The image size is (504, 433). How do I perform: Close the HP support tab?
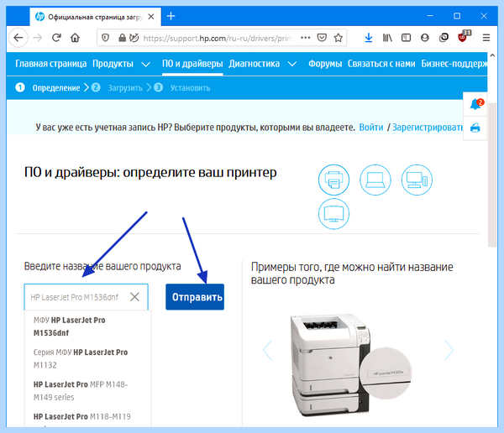click(150, 17)
